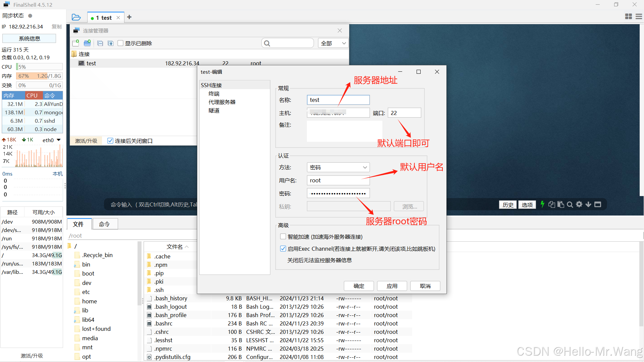644x362 pixels.
Task: Click the 用户名 input field containing root
Action: click(338, 180)
